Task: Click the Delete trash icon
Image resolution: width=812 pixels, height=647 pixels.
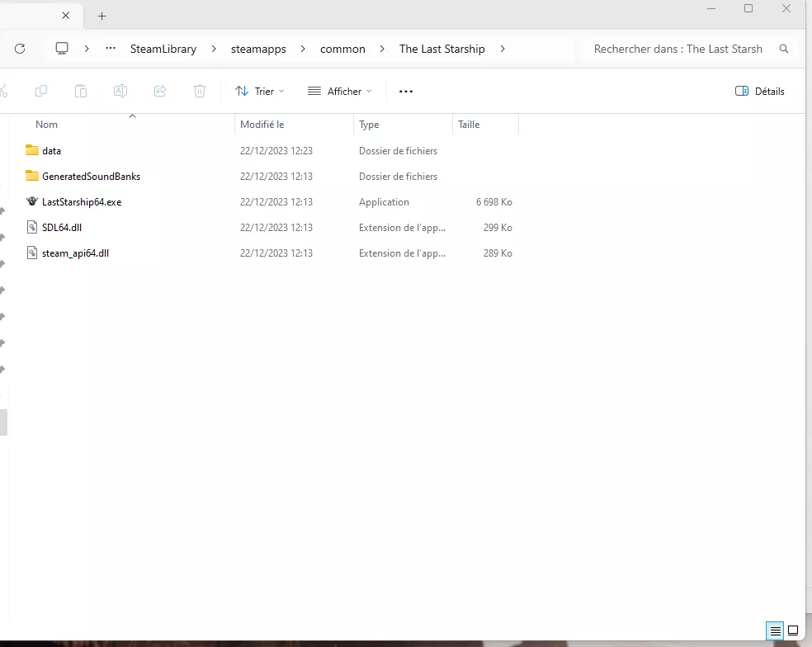Action: point(200,91)
